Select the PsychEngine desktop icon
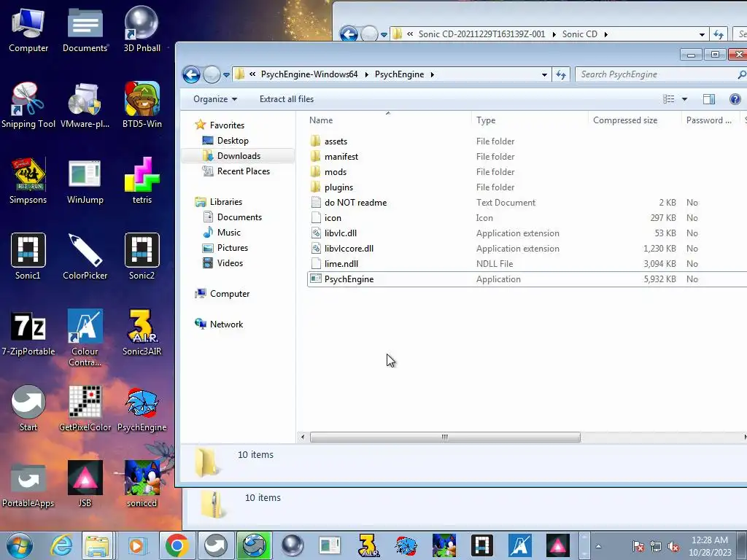 (x=142, y=408)
